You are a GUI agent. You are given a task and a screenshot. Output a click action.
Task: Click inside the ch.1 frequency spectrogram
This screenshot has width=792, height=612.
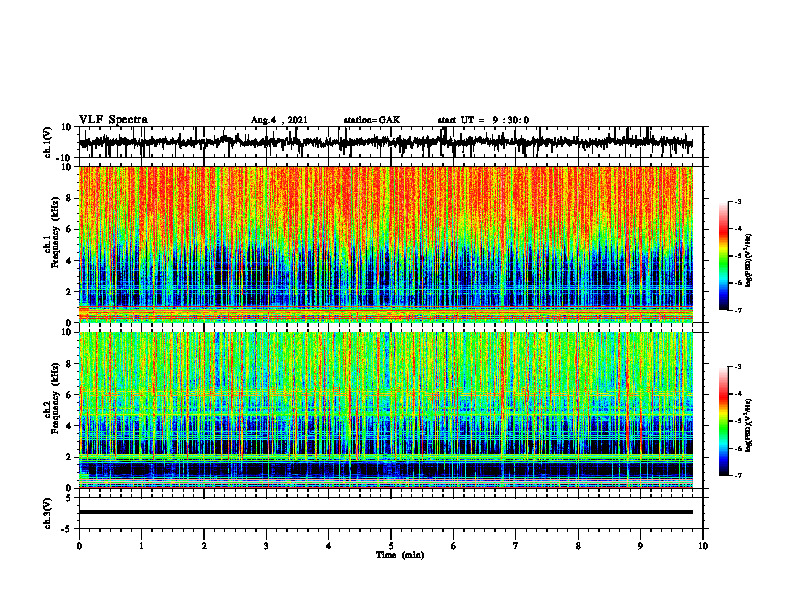tap(386, 244)
